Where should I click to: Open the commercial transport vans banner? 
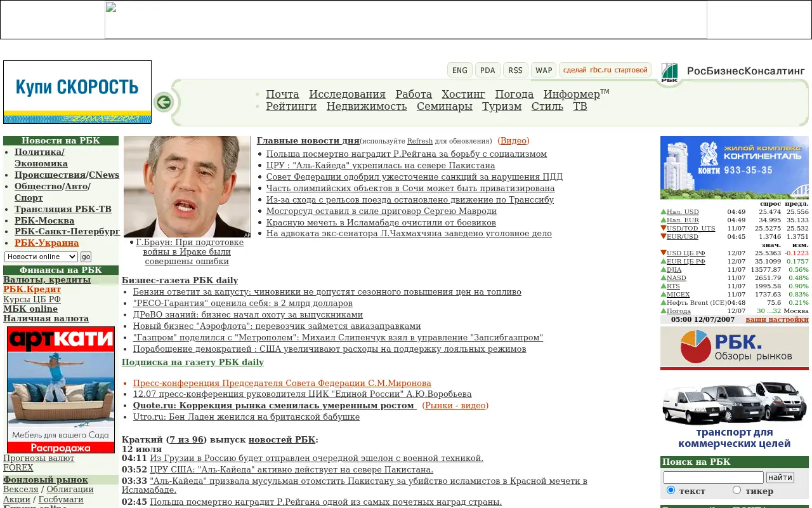[x=735, y=414]
